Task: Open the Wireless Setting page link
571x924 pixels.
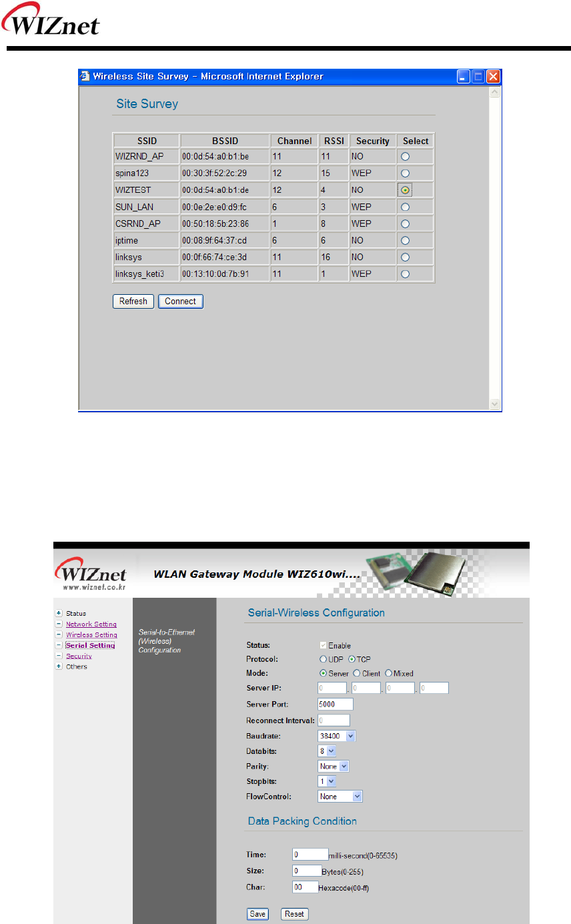Action: (x=91, y=634)
